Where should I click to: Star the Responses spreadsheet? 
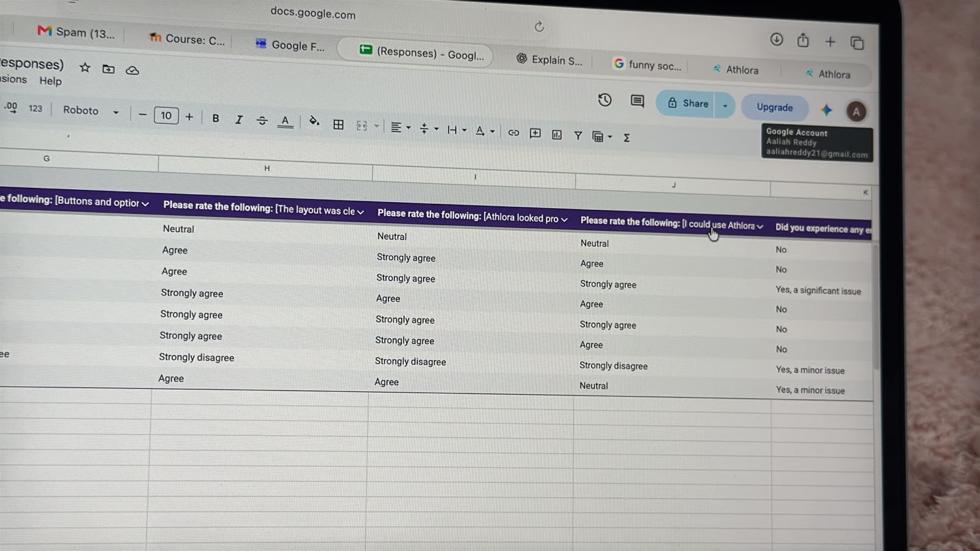tap(85, 67)
